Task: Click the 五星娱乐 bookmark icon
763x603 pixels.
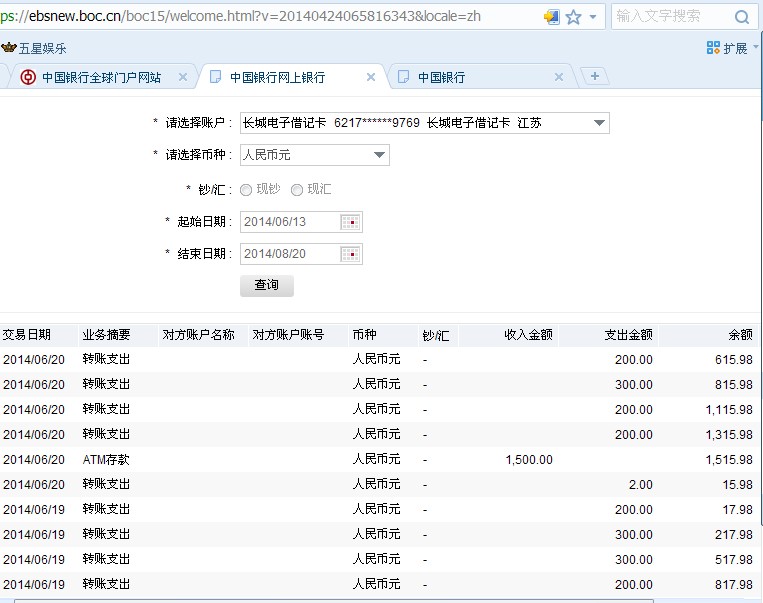Action: [9, 48]
